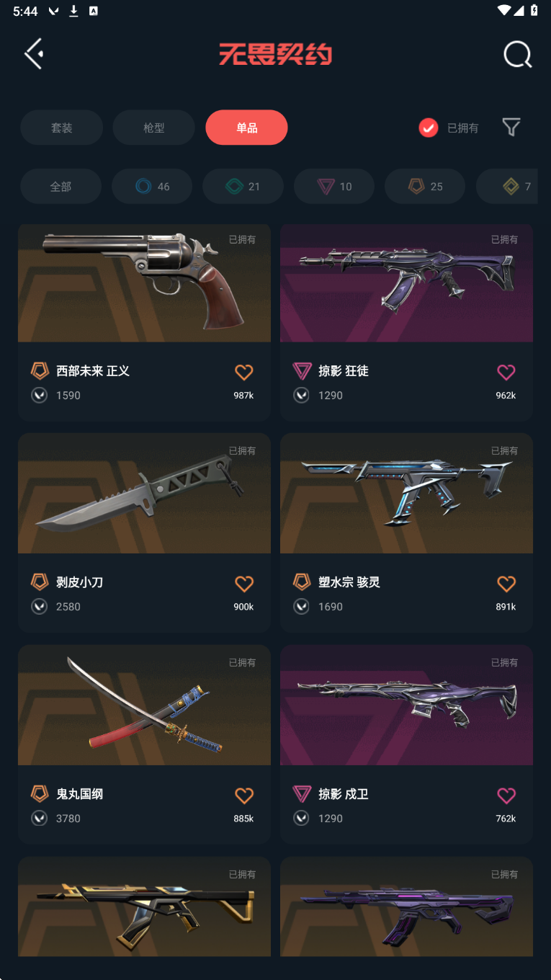Toggle the 已拥有 owned checkbox
551x980 pixels.
pyautogui.click(x=429, y=128)
